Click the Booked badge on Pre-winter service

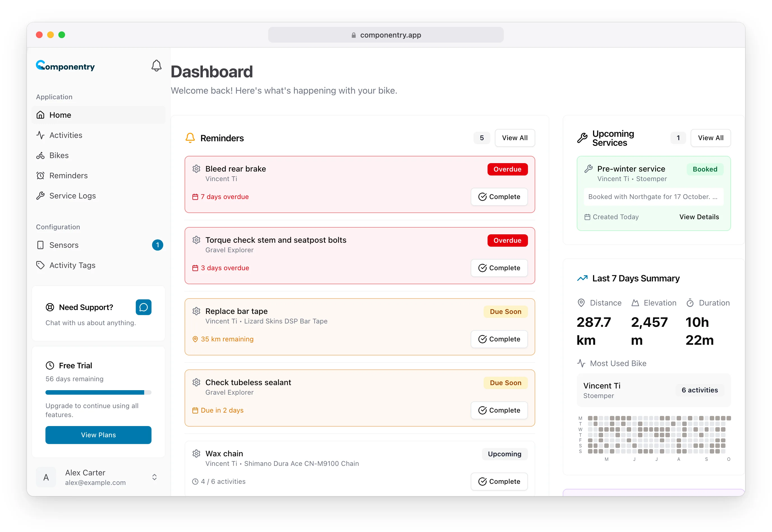pos(705,169)
